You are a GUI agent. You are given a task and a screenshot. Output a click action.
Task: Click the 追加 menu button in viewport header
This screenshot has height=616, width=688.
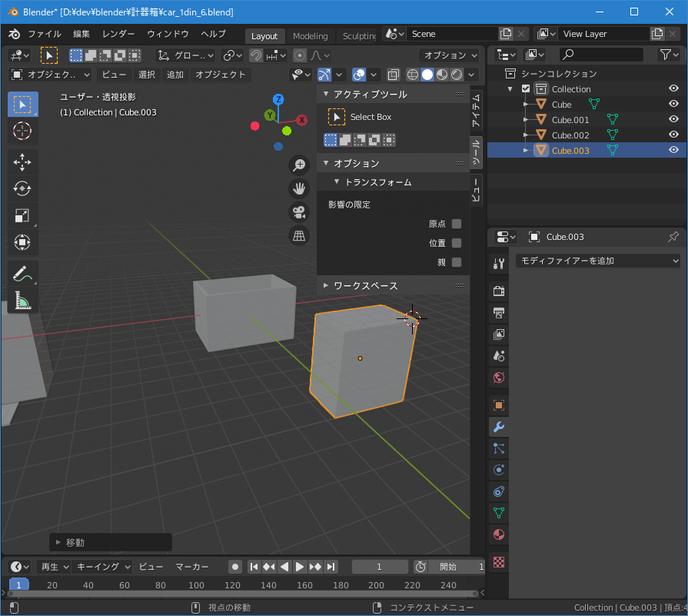coord(175,75)
